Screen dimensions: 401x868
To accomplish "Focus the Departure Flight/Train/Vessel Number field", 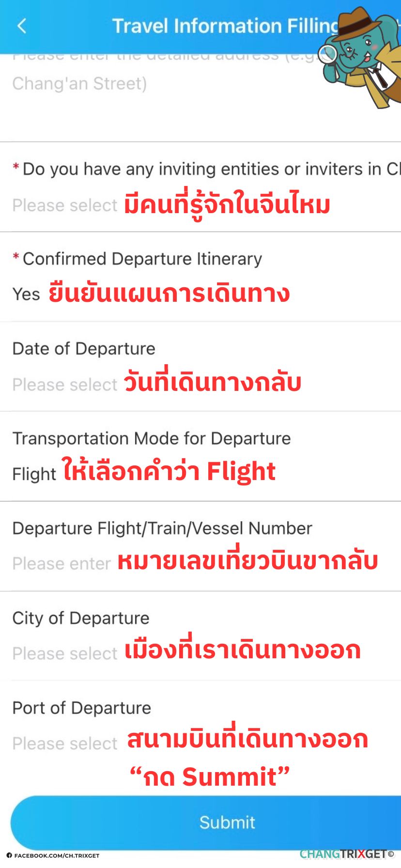I will (x=62, y=564).
